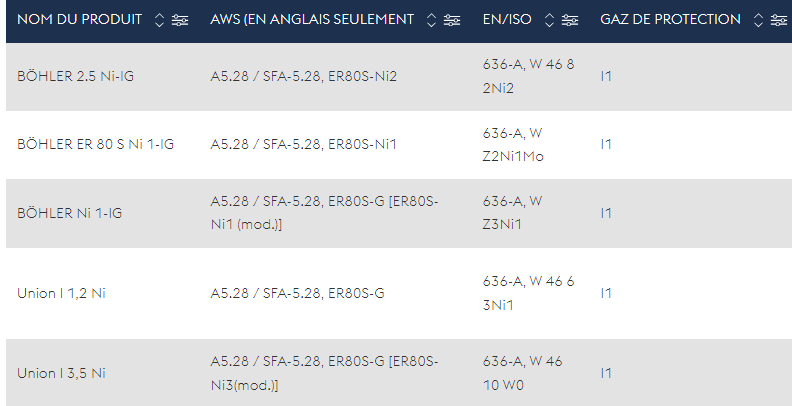Open filter icon for AWS column
792x406 pixels.
[452, 20]
